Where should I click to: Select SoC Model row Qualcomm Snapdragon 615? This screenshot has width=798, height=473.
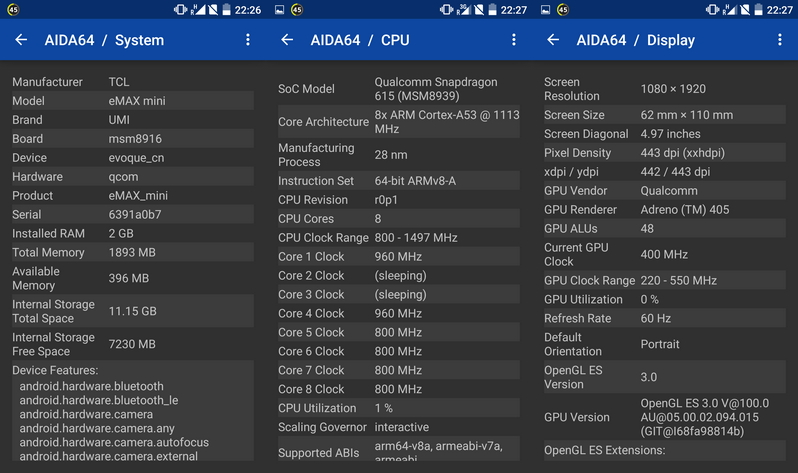[399, 89]
